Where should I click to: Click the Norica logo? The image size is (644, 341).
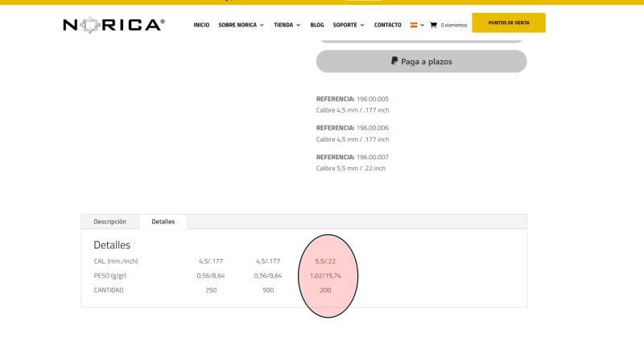pos(114,25)
